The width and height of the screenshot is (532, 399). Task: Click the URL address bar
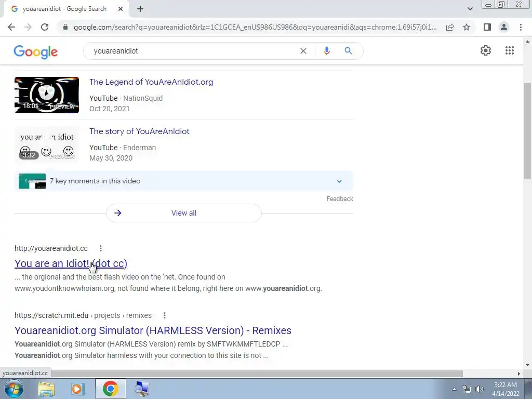point(255,27)
